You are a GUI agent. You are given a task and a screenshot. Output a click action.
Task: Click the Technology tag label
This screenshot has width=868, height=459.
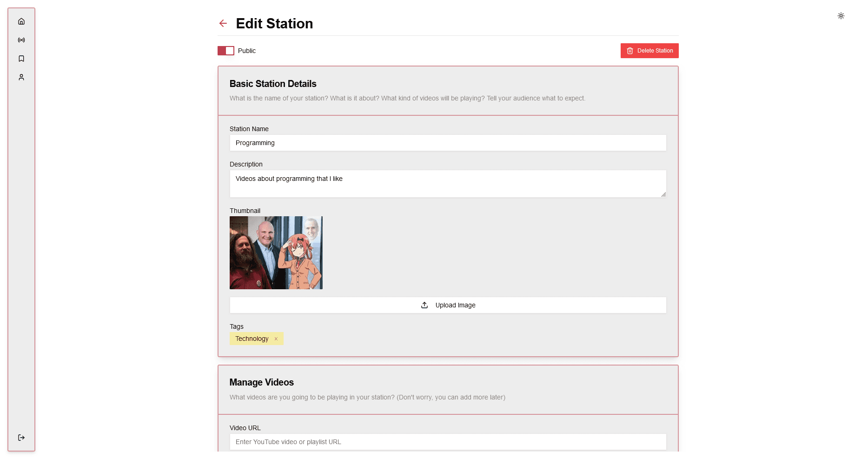252,339
